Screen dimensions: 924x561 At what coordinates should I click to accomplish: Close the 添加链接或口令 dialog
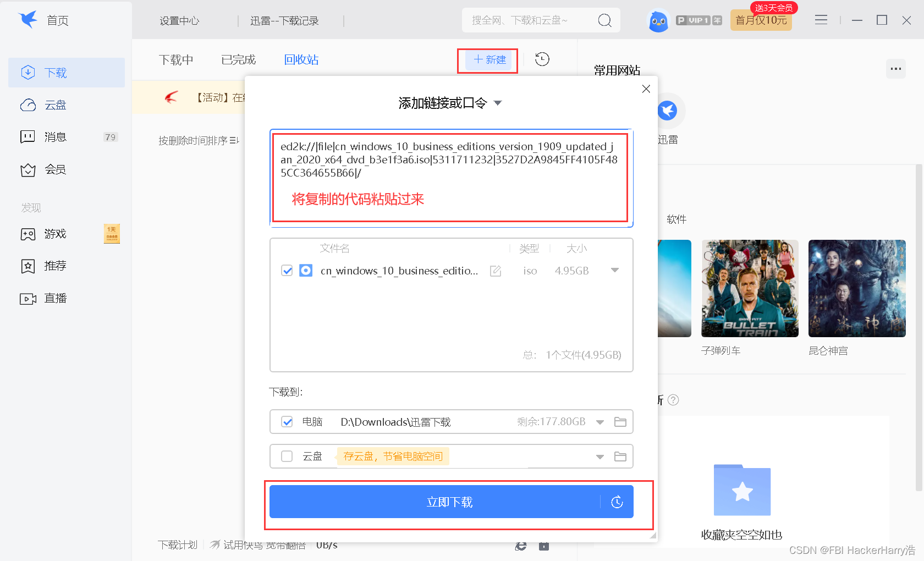pyautogui.click(x=646, y=89)
